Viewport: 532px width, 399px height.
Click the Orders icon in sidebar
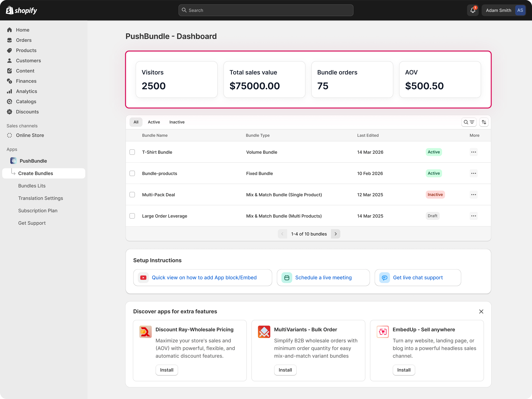[10, 40]
